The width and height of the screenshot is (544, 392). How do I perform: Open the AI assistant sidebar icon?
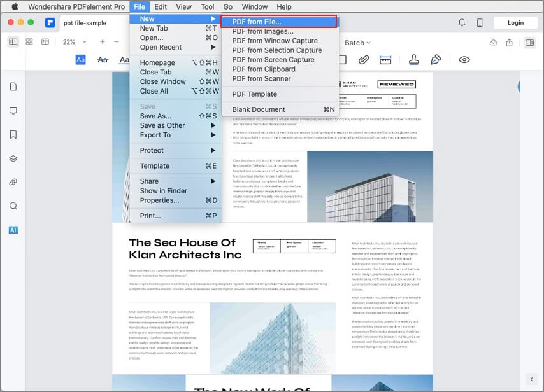point(13,230)
